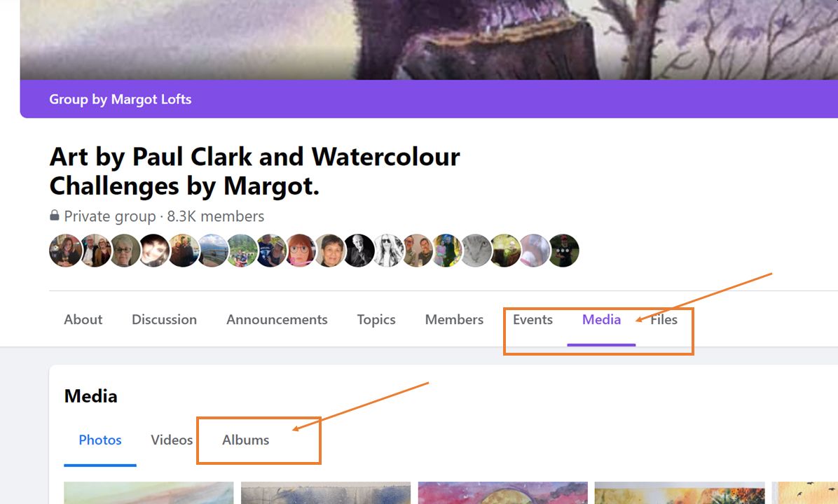Viewport: 838px width, 504px height.
Task: Click the 8.3K members count
Action: [215, 216]
